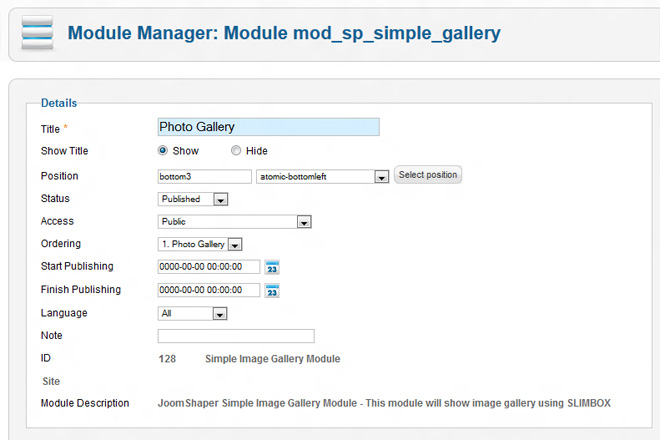This screenshot has width=660, height=440.
Task: Expand the atomic-bottomleft position dropdown
Action: click(380, 177)
